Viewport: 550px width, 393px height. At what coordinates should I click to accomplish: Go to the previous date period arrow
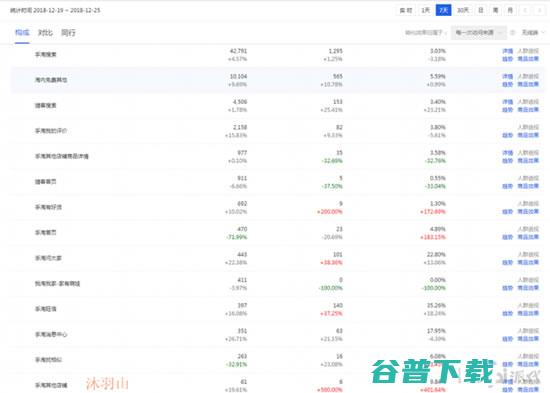pos(525,11)
